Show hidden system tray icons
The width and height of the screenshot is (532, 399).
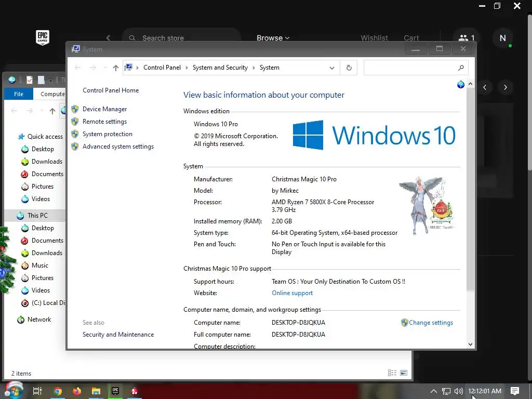pos(434,391)
